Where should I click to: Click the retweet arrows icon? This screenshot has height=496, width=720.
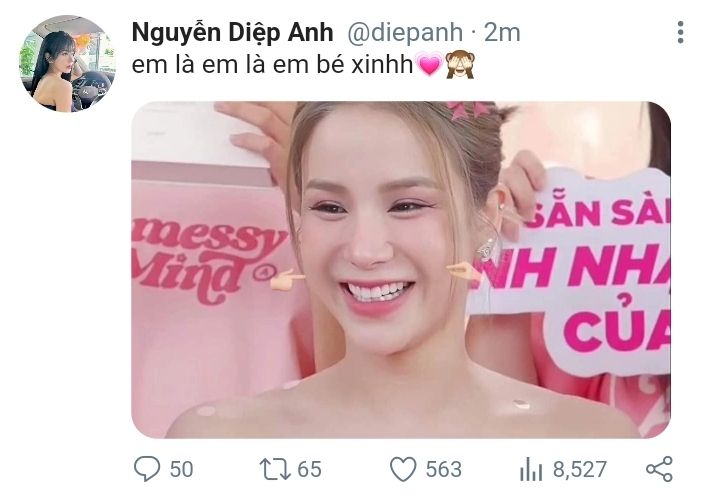pyautogui.click(x=275, y=469)
